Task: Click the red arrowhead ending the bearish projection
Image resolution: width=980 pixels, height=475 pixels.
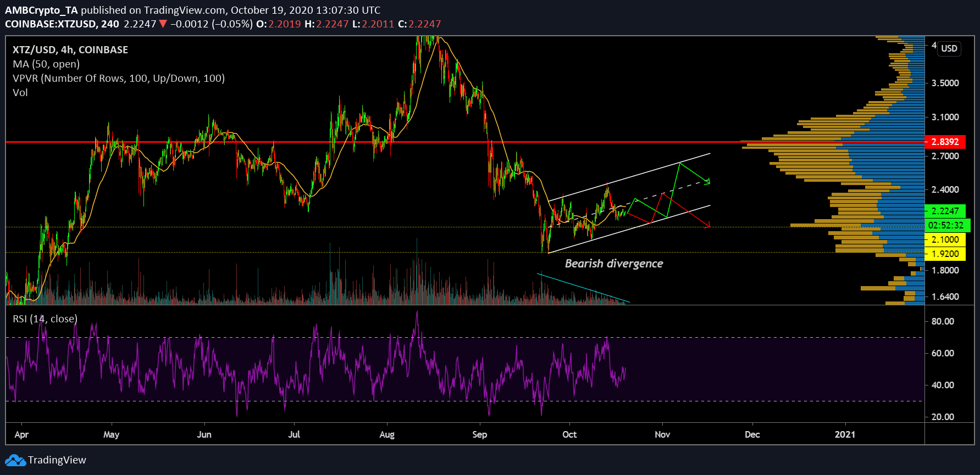Action: click(x=708, y=225)
